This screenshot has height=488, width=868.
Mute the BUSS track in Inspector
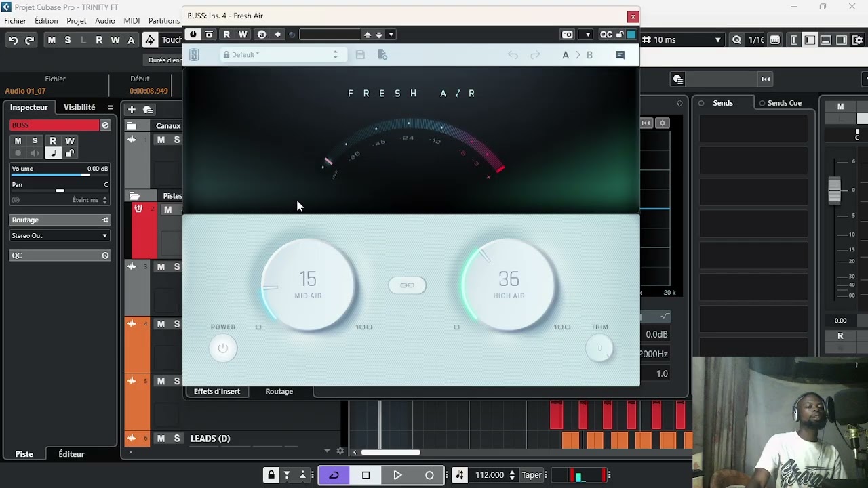(x=18, y=141)
